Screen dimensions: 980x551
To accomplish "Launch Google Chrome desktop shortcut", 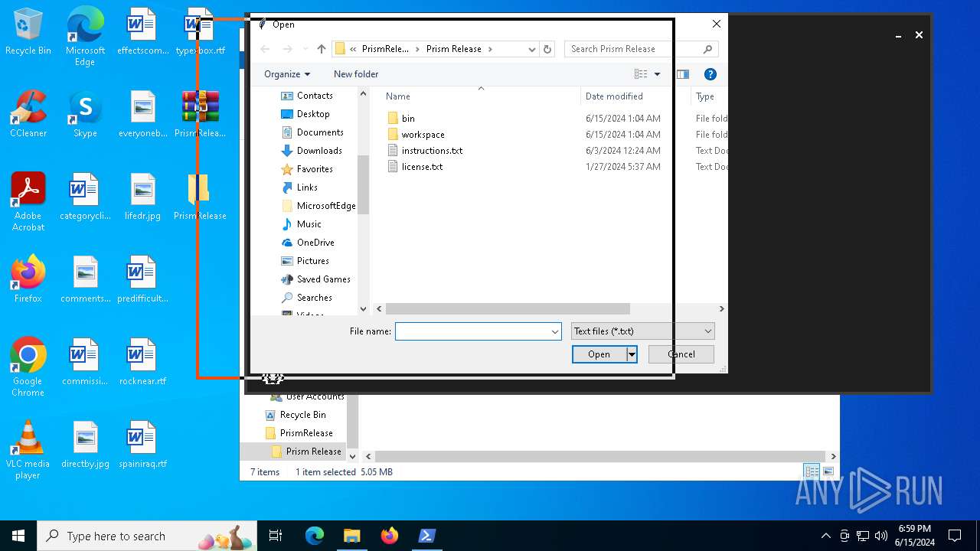I will point(28,367).
